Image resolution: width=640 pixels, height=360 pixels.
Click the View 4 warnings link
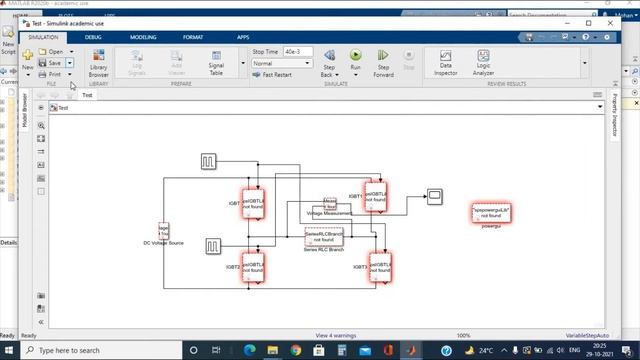[336, 336]
